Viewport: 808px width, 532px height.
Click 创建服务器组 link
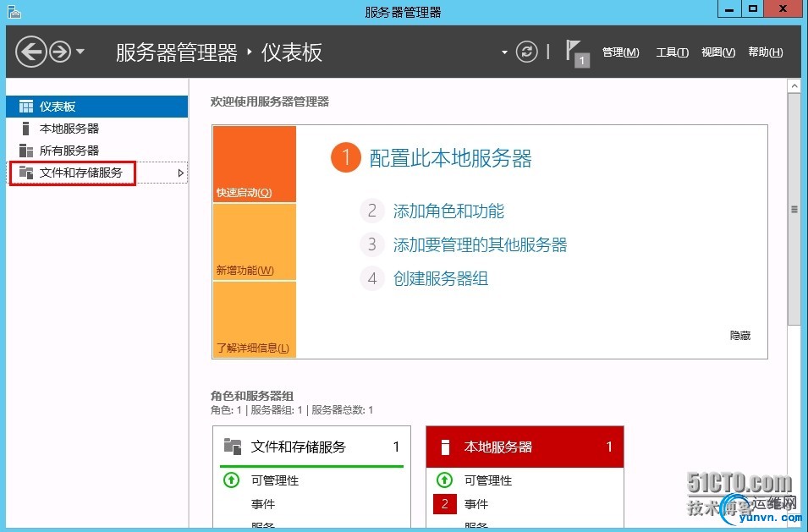click(x=441, y=278)
